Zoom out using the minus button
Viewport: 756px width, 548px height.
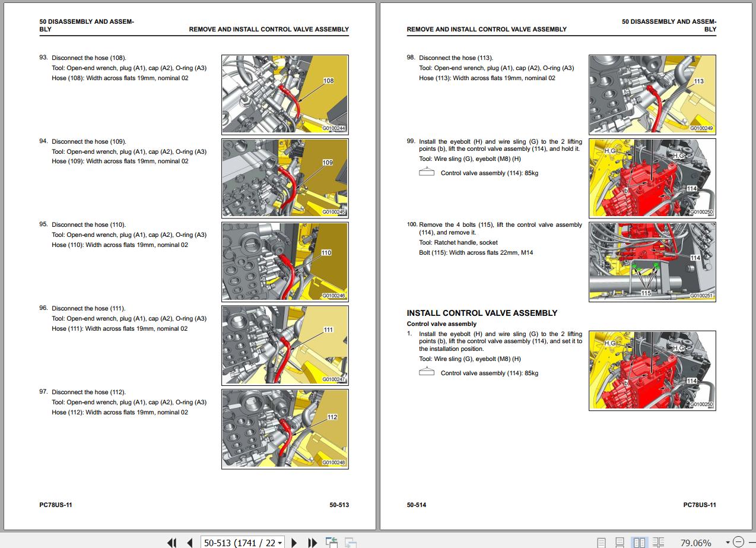click(x=738, y=542)
